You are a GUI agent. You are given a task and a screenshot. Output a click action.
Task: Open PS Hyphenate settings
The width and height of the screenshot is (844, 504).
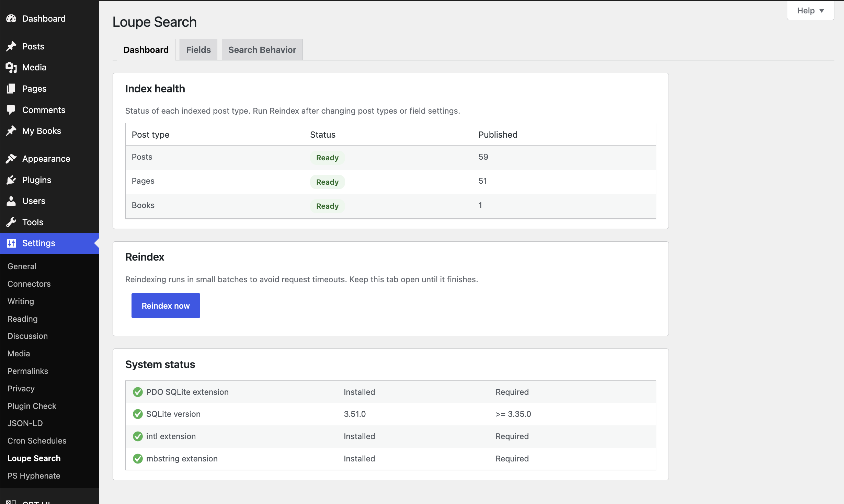(x=34, y=476)
